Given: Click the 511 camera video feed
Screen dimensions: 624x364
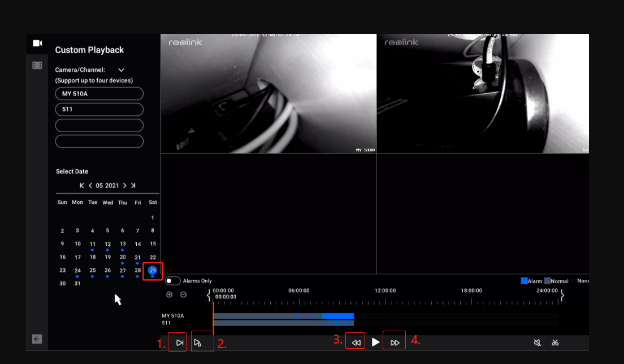Looking at the screenshot, I should tap(483, 93).
